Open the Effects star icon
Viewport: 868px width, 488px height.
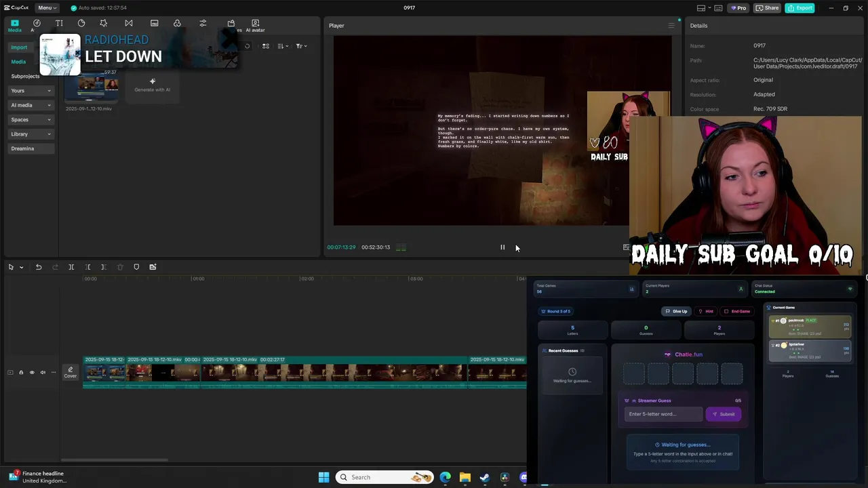click(103, 23)
